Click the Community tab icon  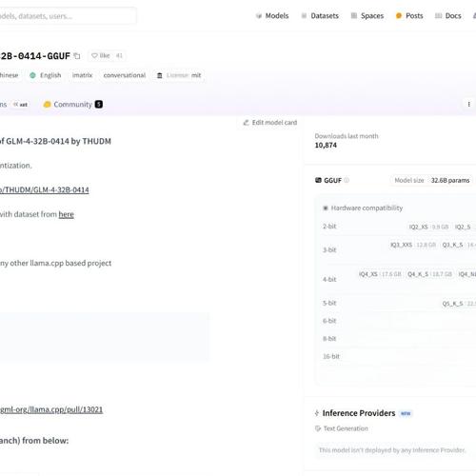(47, 105)
